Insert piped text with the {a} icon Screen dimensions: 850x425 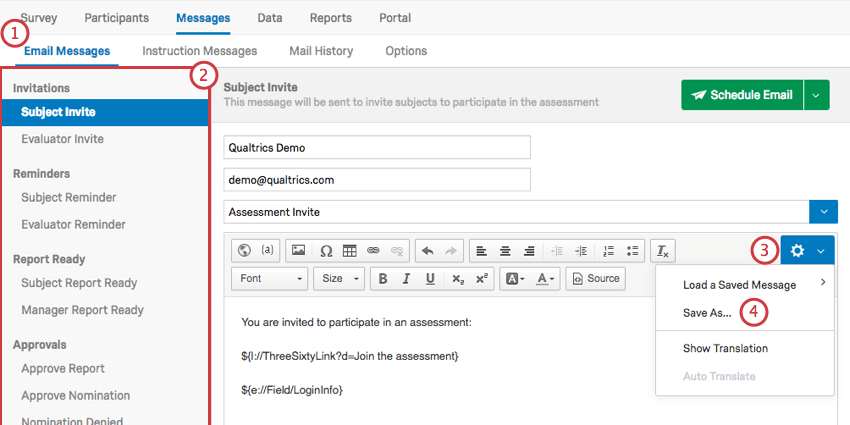coord(267,250)
